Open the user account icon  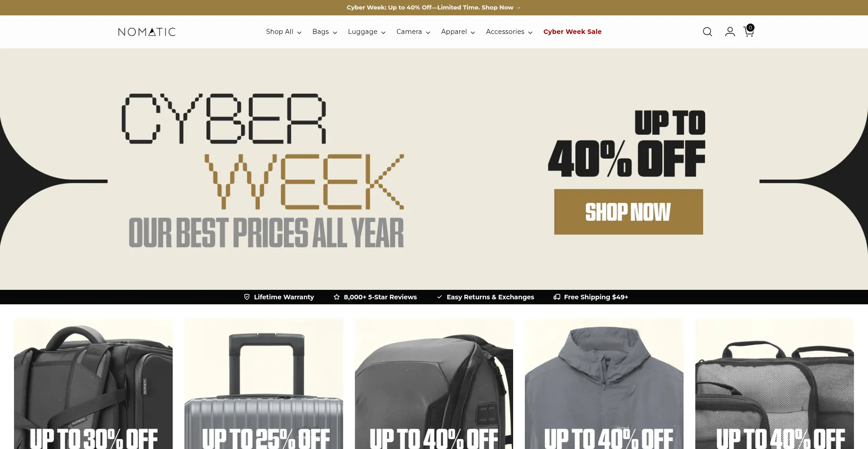730,32
